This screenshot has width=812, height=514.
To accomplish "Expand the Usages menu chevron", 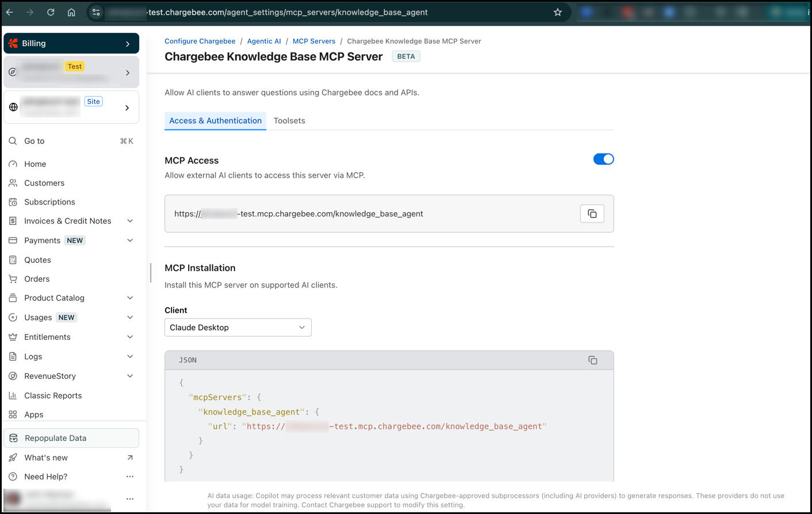I will [x=130, y=317].
